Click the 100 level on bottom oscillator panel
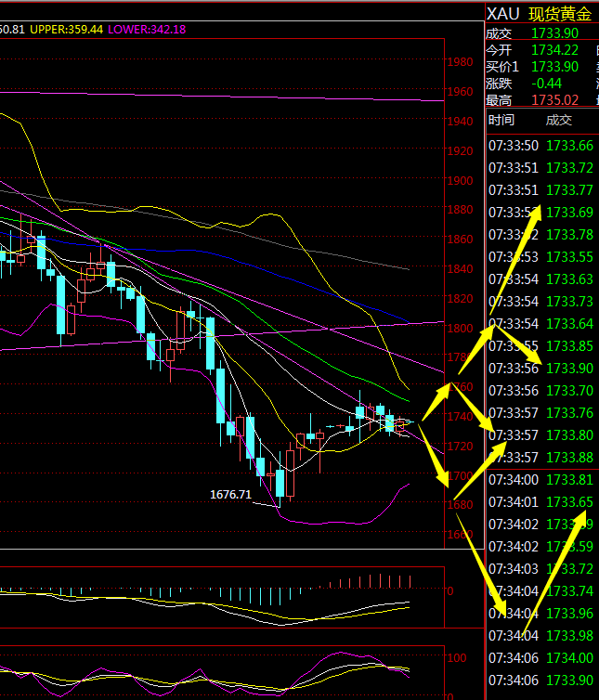Image resolution: width=599 pixels, height=700 pixels. [456, 658]
